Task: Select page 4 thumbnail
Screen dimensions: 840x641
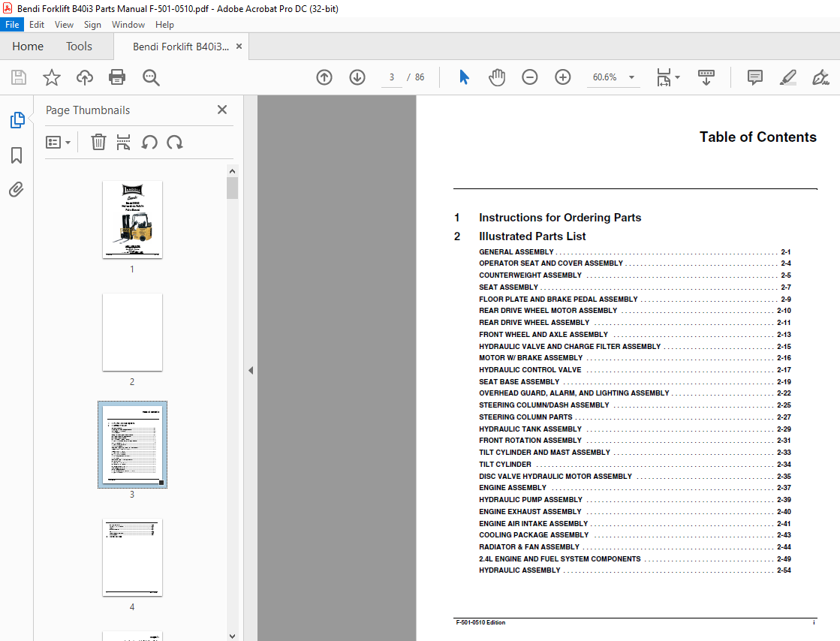Action: click(x=132, y=558)
